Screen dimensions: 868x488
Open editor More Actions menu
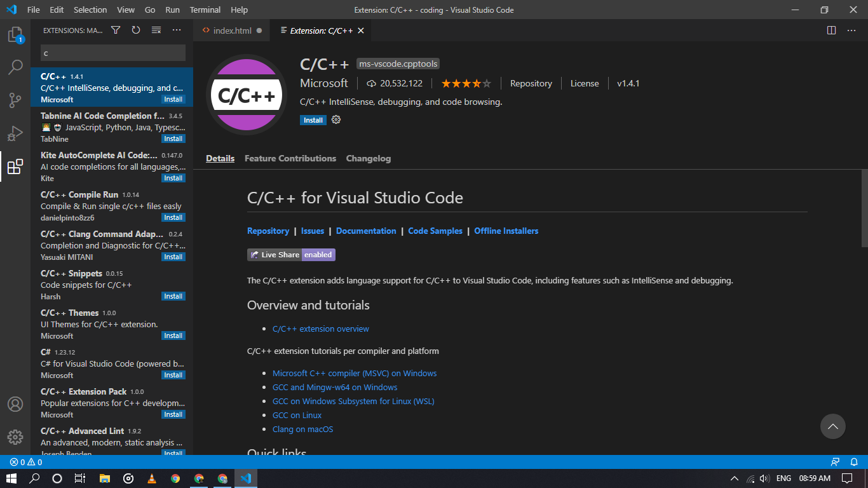pyautogui.click(x=851, y=30)
